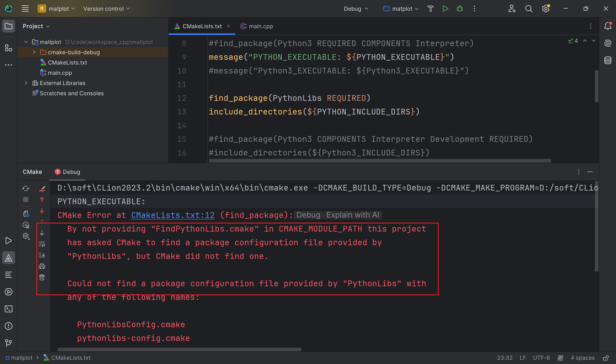Open the CMake tool window icon
The image size is (616, 364).
tap(9, 258)
